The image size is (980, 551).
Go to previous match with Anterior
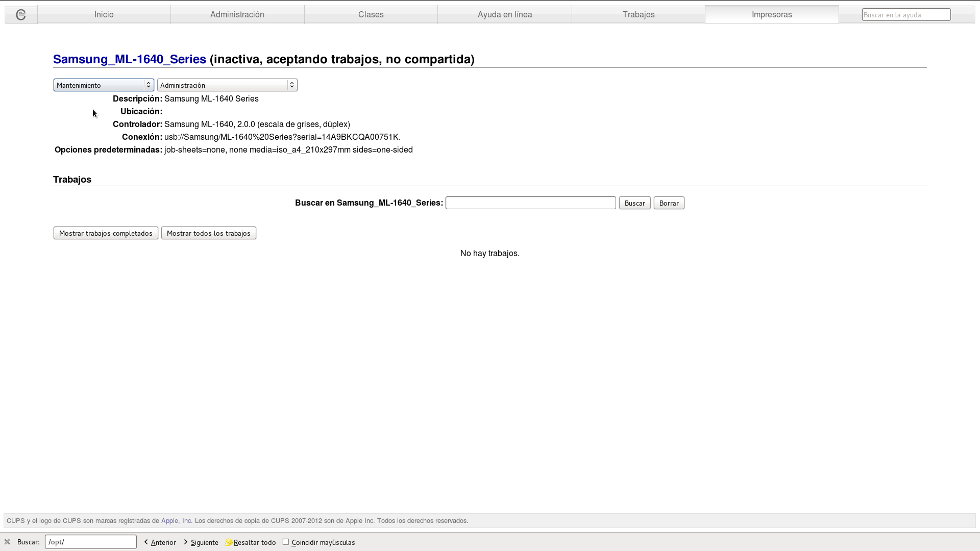pos(160,542)
